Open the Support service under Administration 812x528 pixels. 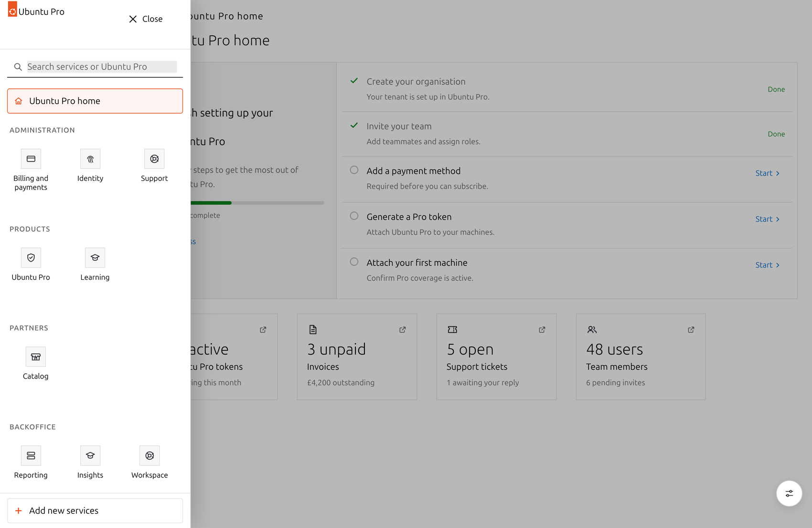pyautogui.click(x=154, y=166)
